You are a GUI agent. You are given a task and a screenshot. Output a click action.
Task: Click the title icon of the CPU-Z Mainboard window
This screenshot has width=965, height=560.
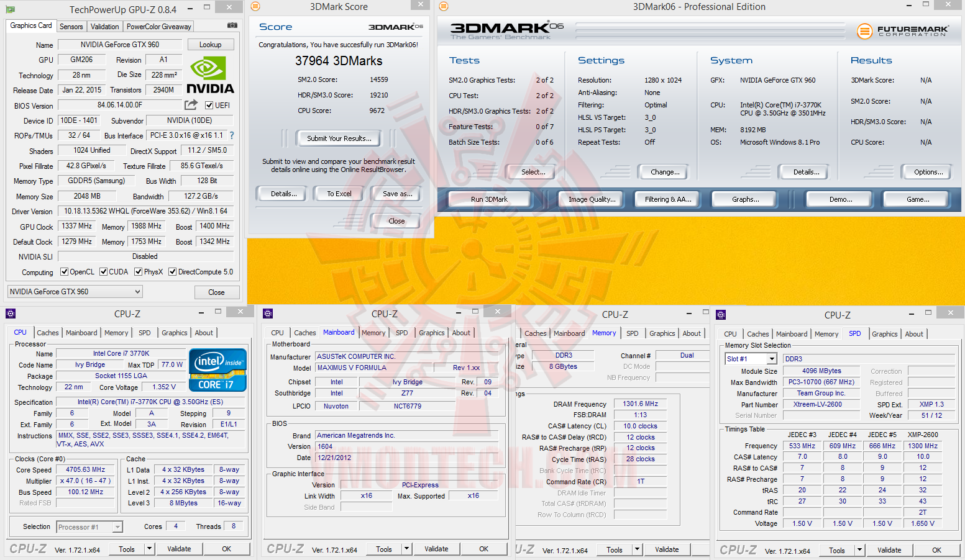click(x=268, y=314)
